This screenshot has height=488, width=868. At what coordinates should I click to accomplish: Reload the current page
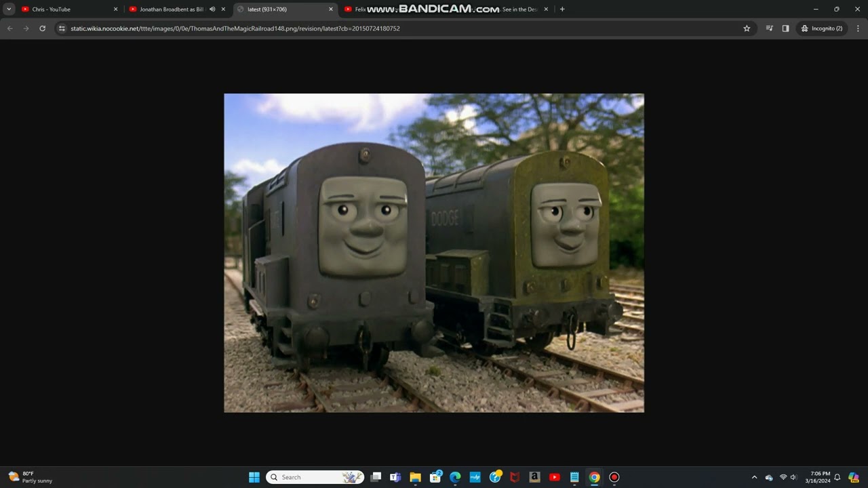(x=42, y=28)
